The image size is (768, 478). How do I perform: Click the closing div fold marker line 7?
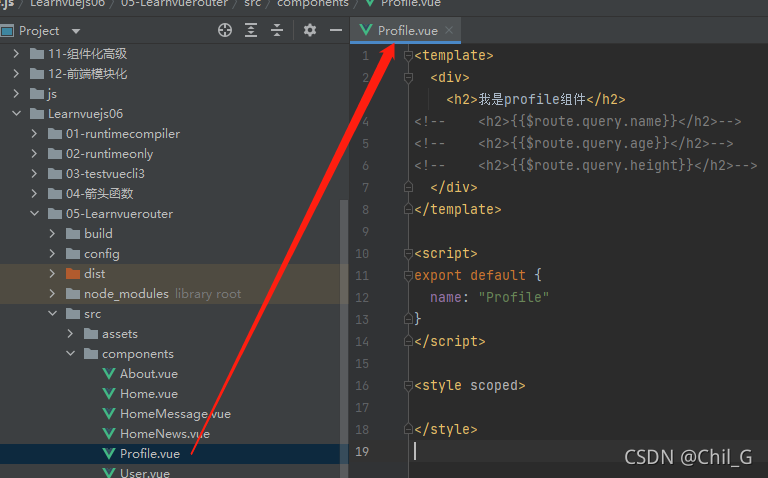tap(408, 187)
